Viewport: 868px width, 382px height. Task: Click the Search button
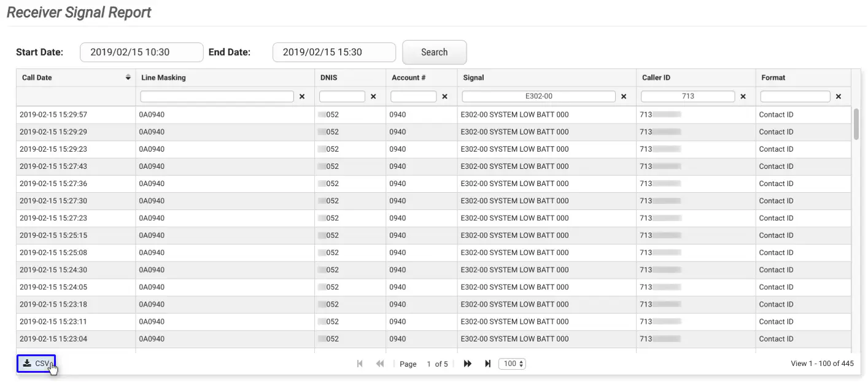coord(434,52)
